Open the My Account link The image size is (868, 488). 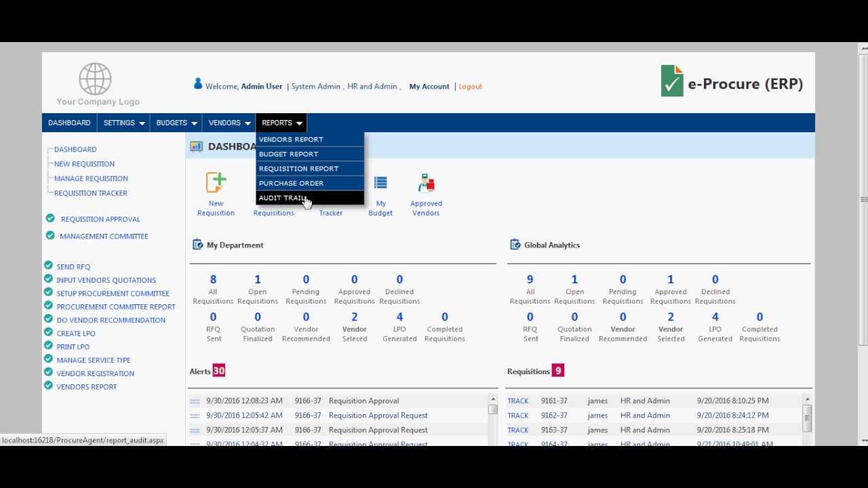429,87
